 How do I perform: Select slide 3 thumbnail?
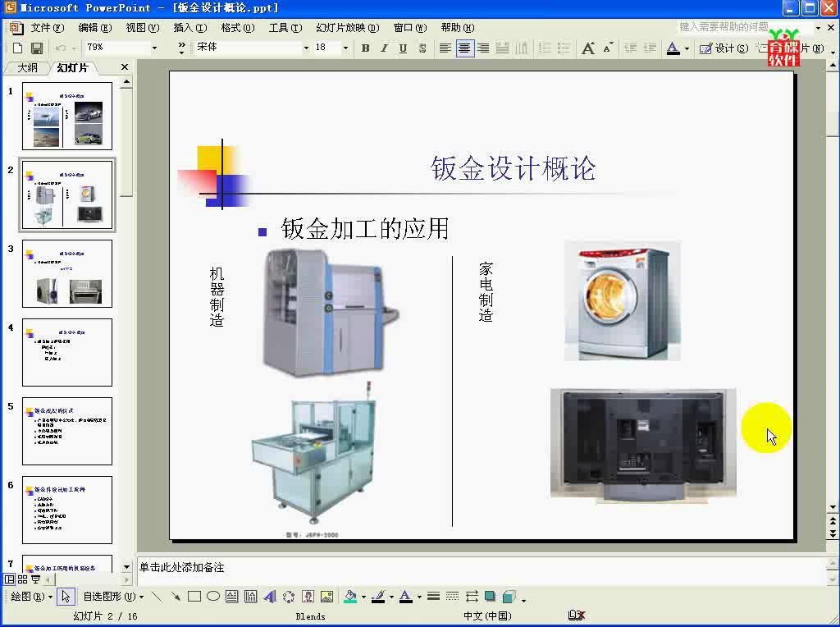click(67, 274)
